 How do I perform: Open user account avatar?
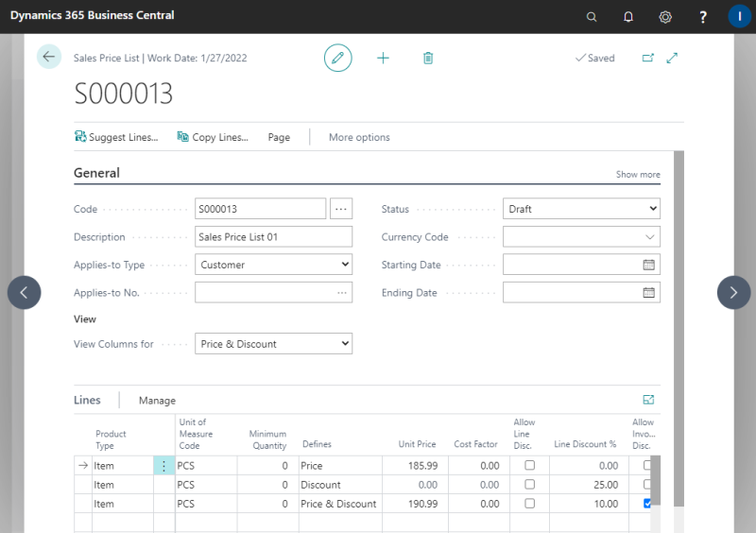point(739,16)
